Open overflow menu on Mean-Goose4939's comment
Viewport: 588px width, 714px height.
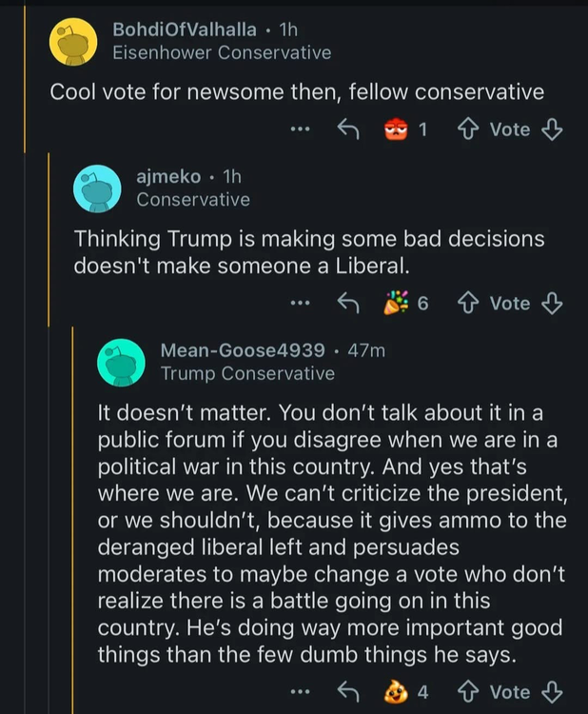(301, 692)
